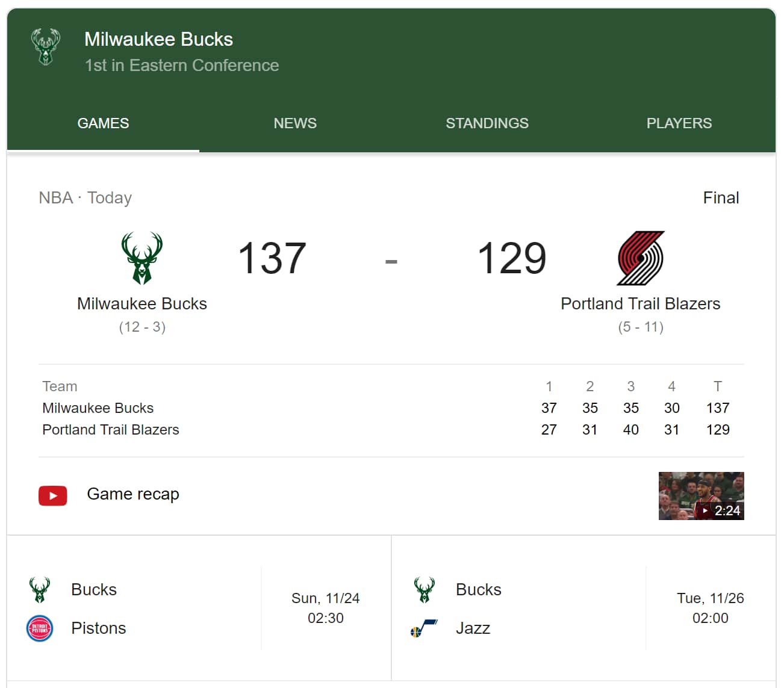Switch to the News tab
Viewport: 784px width, 688px height.
pyautogui.click(x=295, y=123)
